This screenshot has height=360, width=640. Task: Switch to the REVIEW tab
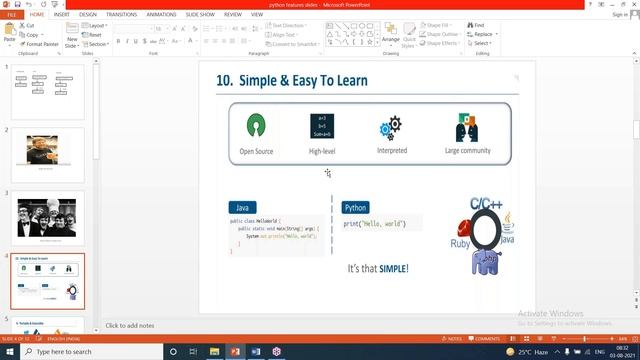coord(233,14)
